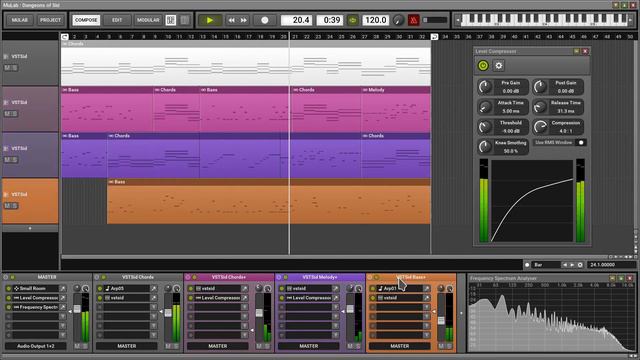The width and height of the screenshot is (640, 360).
Task: Open Arp05 slot in VSTSid Chords strip
Action: (127, 288)
